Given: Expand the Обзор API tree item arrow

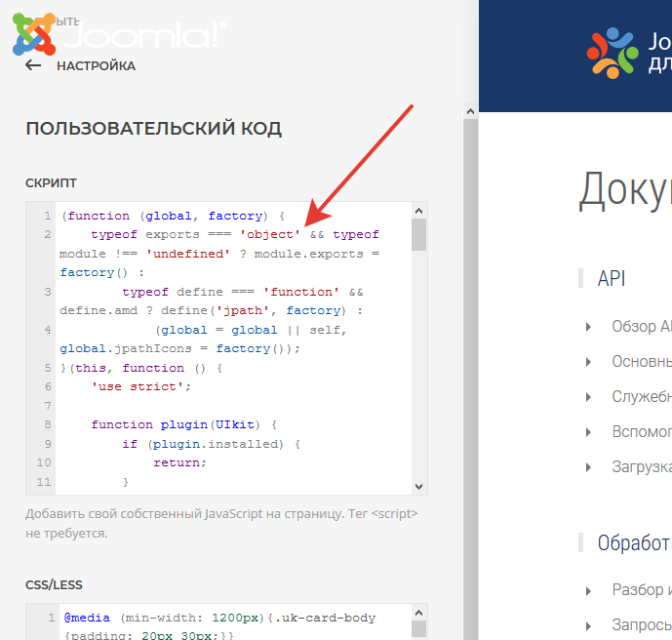Looking at the screenshot, I should coord(588,327).
